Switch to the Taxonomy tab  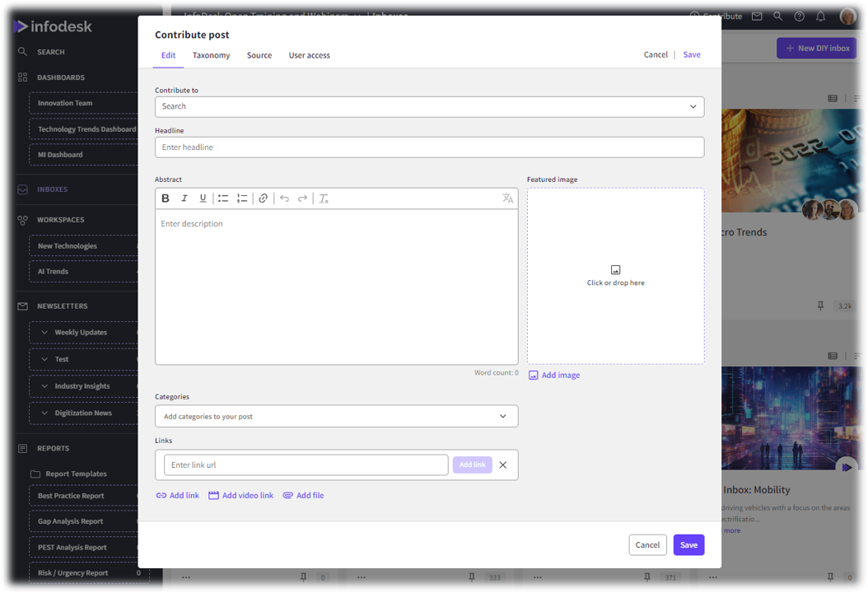point(211,55)
